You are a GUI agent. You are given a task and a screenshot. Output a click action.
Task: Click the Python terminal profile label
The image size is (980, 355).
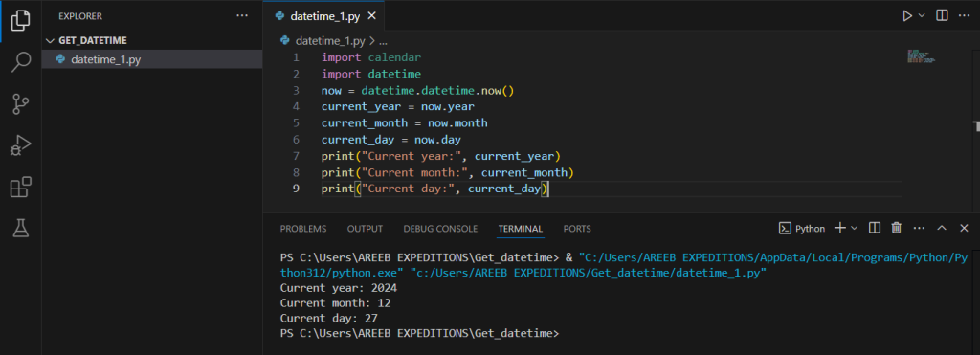tap(802, 228)
